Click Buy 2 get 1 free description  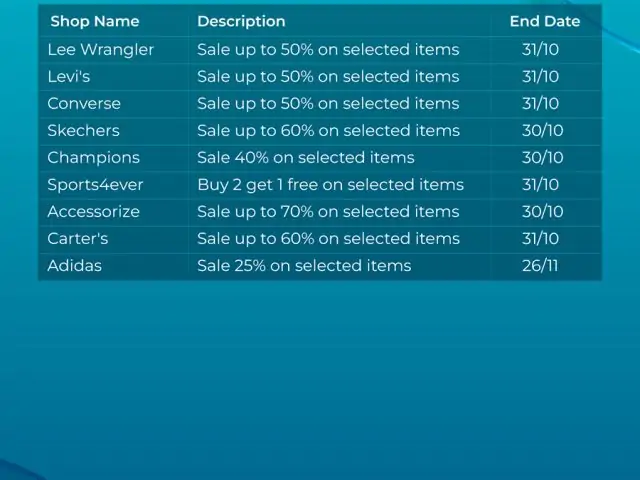click(331, 185)
